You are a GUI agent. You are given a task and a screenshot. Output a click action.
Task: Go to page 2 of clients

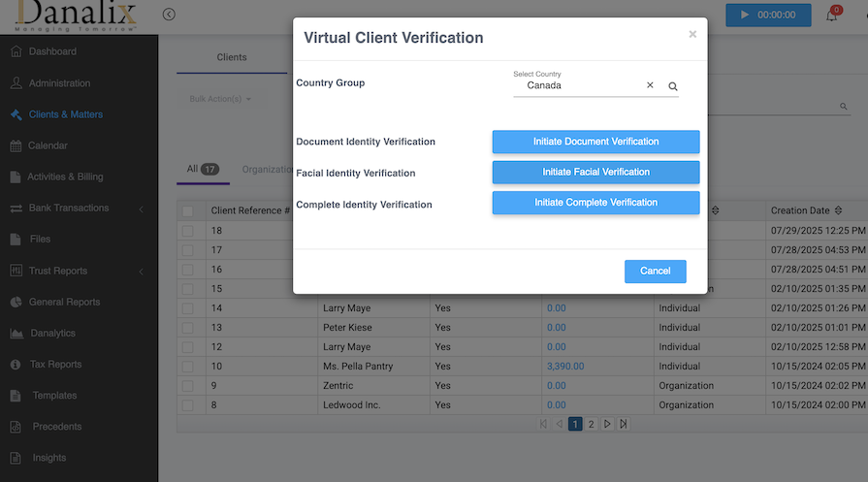591,424
